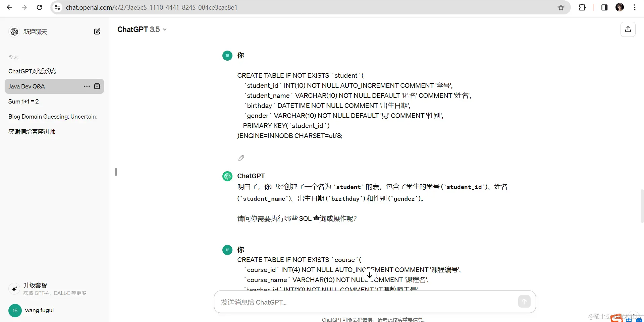Screen dimensions: 644x322
Task: Click 请问你需要执行哪些 SQL 查询或操作呢?
Action: click(x=297, y=218)
